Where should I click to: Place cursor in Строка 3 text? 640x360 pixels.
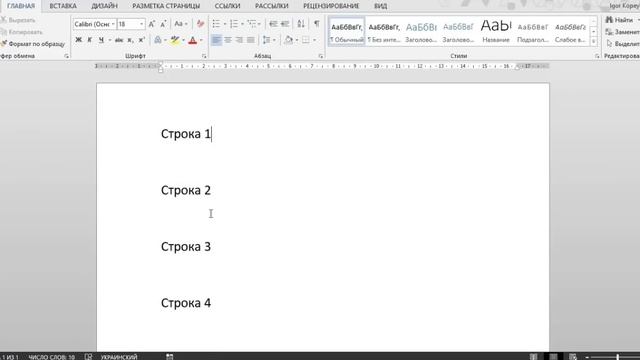(186, 247)
